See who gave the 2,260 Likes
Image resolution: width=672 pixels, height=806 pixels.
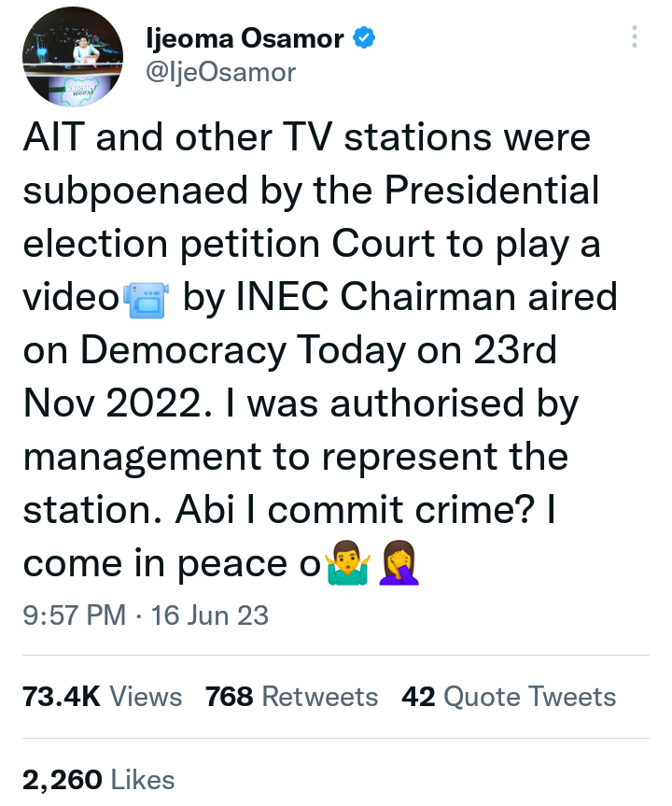tap(98, 780)
